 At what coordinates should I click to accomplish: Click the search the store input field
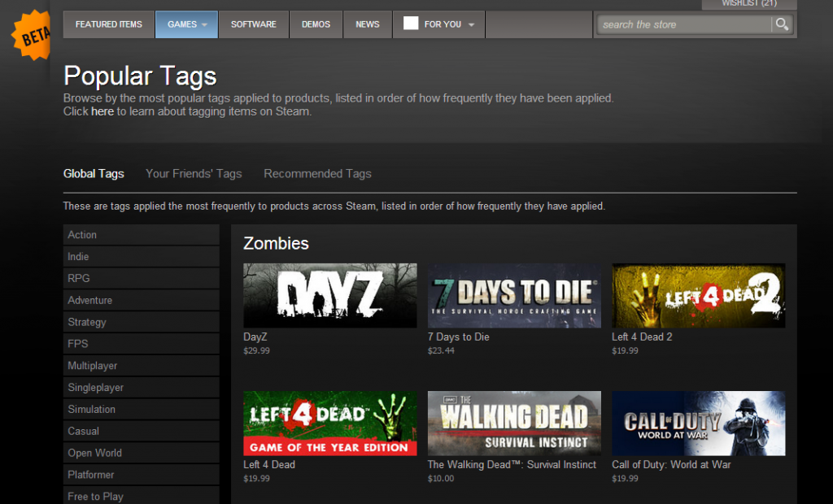tap(683, 24)
